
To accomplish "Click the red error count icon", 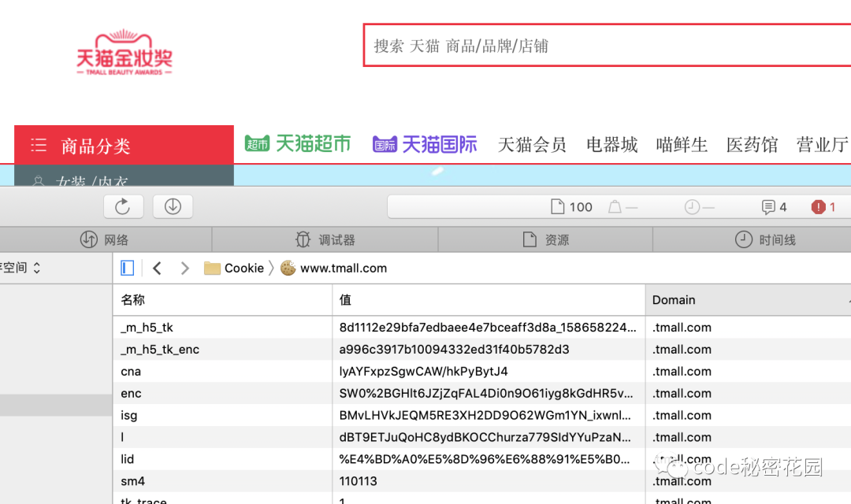I will [x=819, y=206].
